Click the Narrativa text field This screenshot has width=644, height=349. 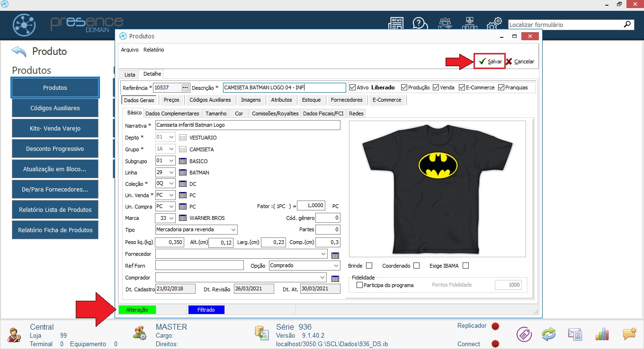(247, 125)
